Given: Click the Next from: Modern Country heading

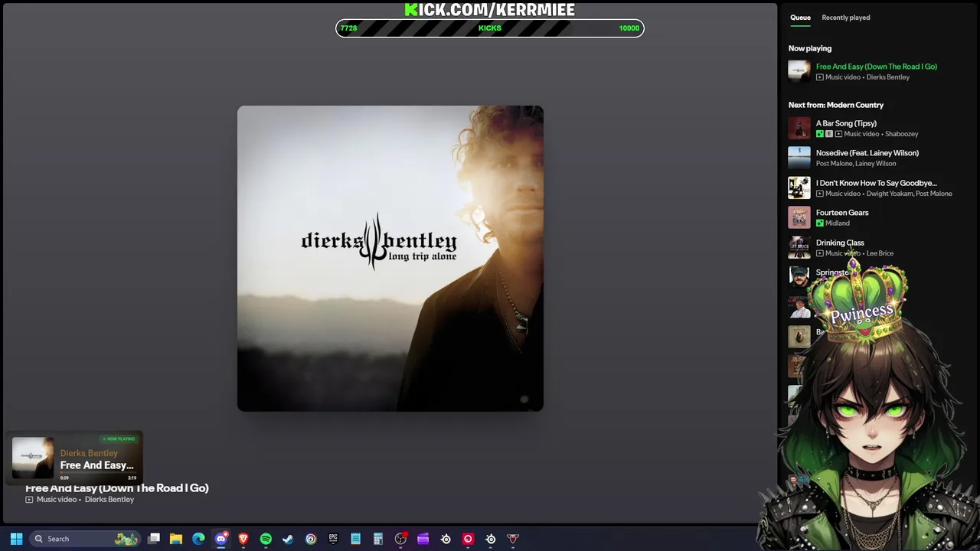Looking at the screenshot, I should coord(836,105).
